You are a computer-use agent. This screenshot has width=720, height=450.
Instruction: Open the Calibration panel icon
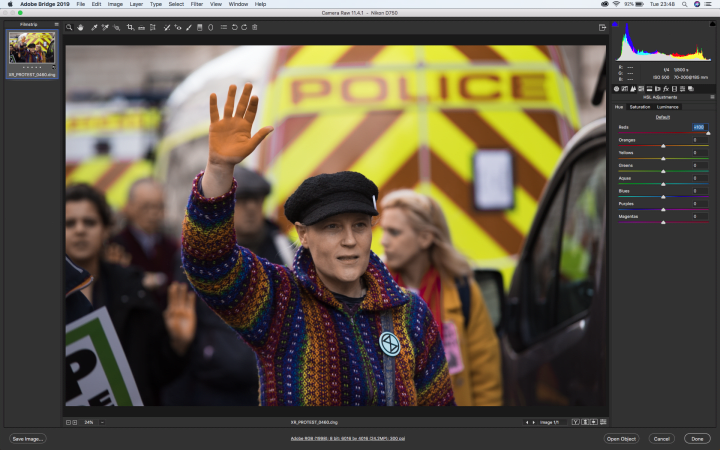click(674, 89)
